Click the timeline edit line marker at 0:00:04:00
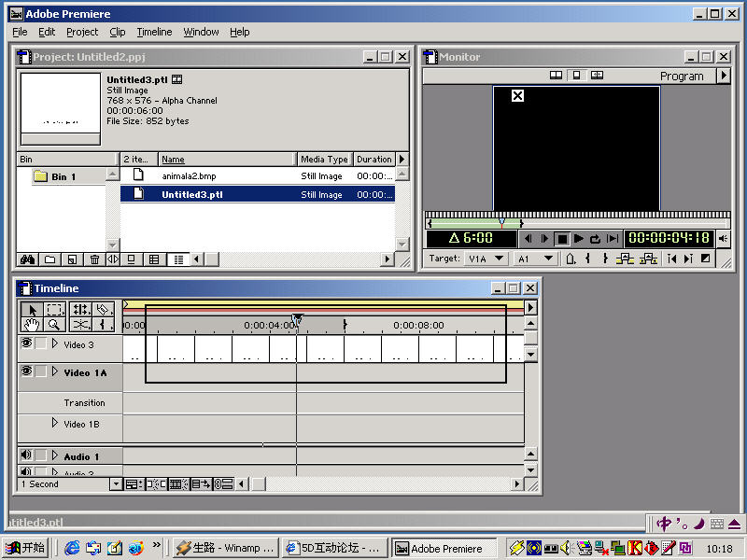The height and width of the screenshot is (560, 747). [297, 318]
